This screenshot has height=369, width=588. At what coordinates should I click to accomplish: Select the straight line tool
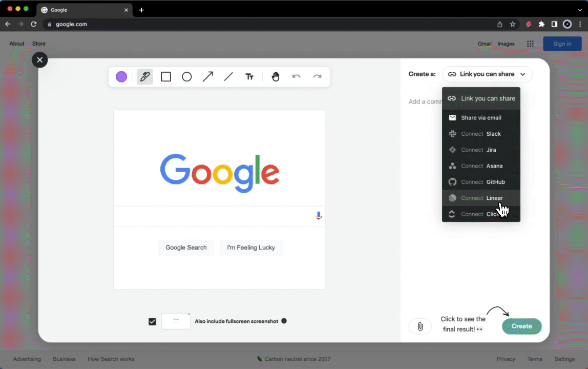point(228,77)
